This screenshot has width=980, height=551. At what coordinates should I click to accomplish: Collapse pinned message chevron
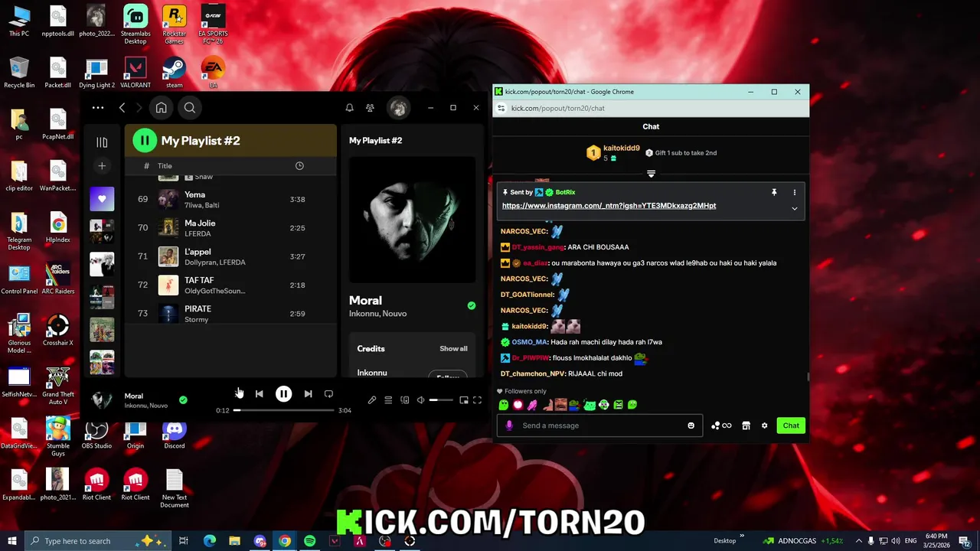coord(794,208)
